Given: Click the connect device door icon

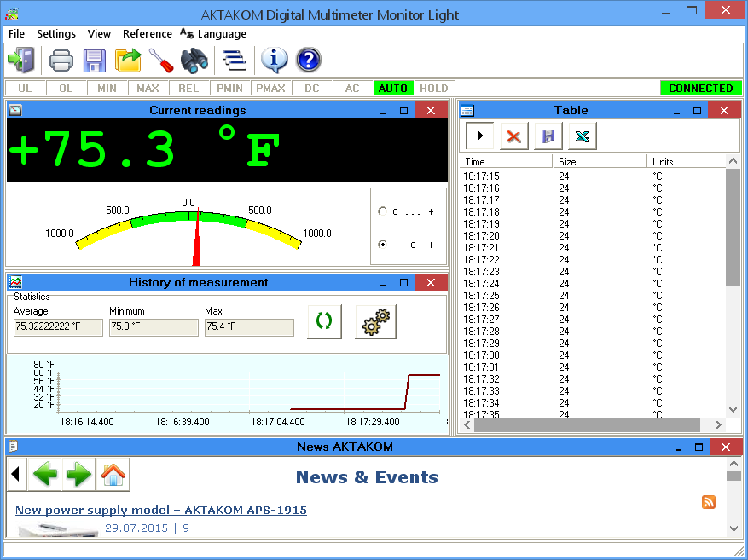Looking at the screenshot, I should tap(21, 60).
